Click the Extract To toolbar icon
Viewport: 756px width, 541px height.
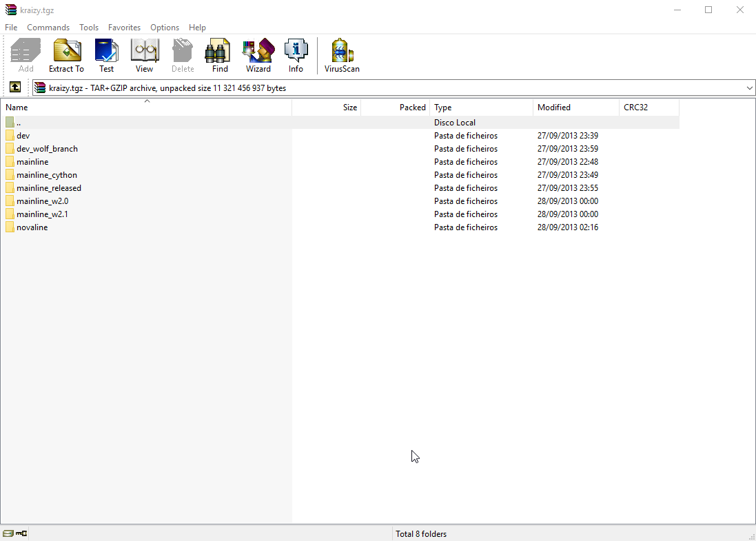tap(66, 55)
